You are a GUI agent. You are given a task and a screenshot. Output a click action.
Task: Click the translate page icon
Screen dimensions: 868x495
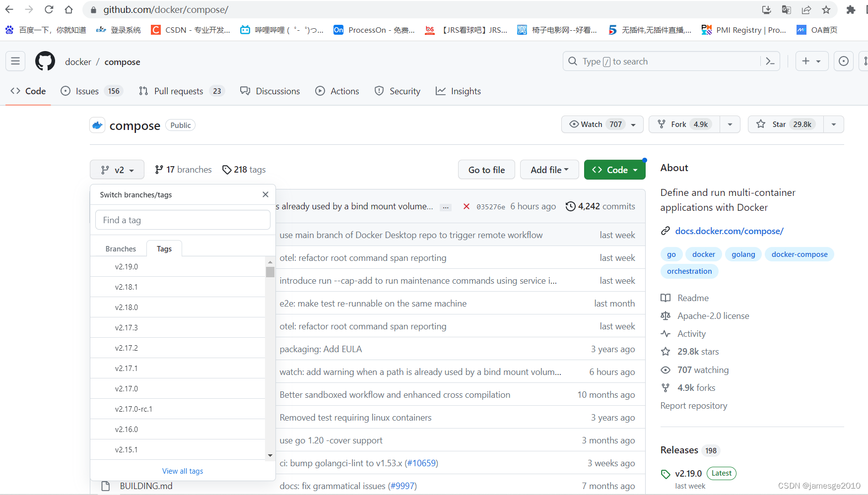click(786, 9)
